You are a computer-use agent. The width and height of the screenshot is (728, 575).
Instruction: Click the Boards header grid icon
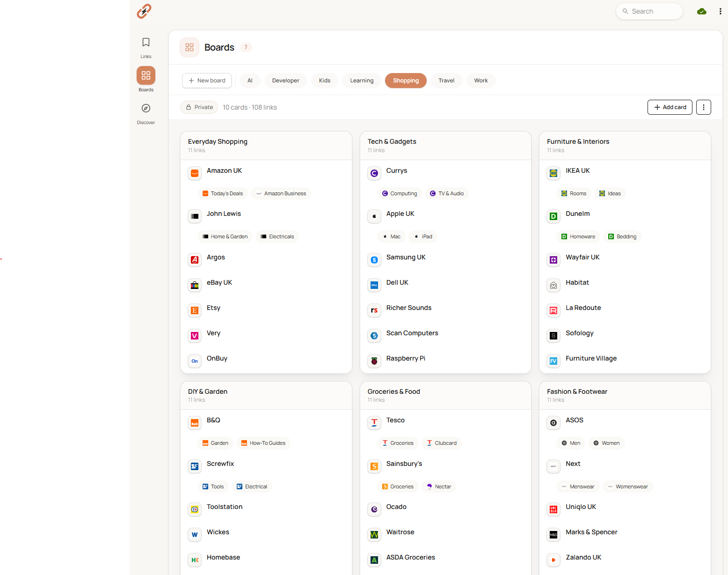(x=189, y=47)
